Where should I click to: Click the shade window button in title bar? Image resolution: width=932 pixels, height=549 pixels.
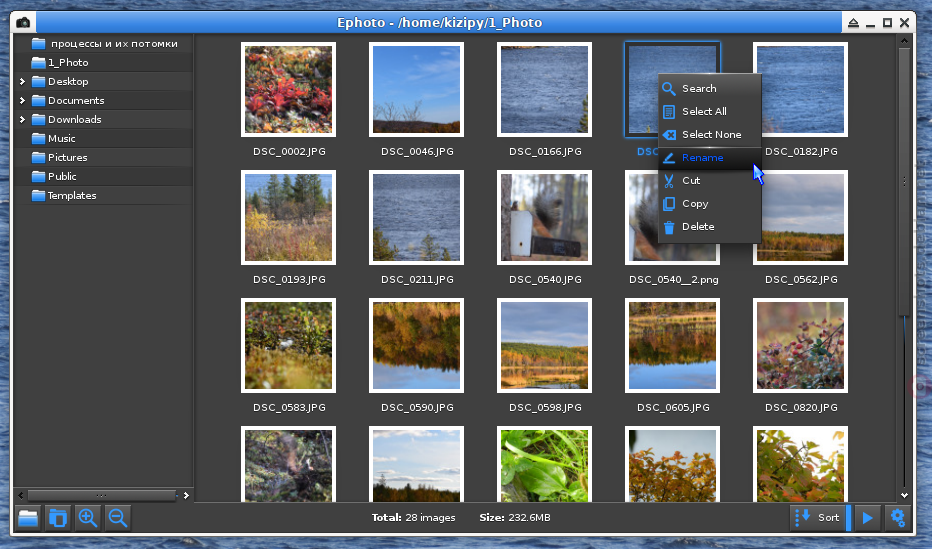point(853,23)
